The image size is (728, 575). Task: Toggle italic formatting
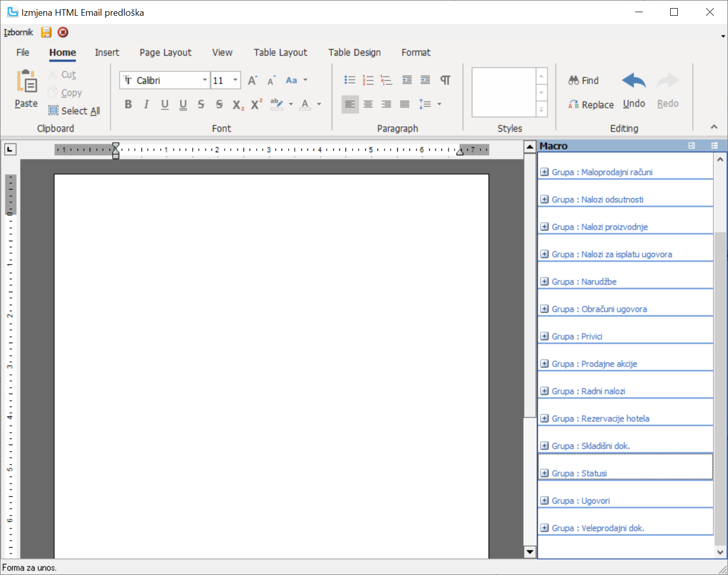click(x=146, y=104)
